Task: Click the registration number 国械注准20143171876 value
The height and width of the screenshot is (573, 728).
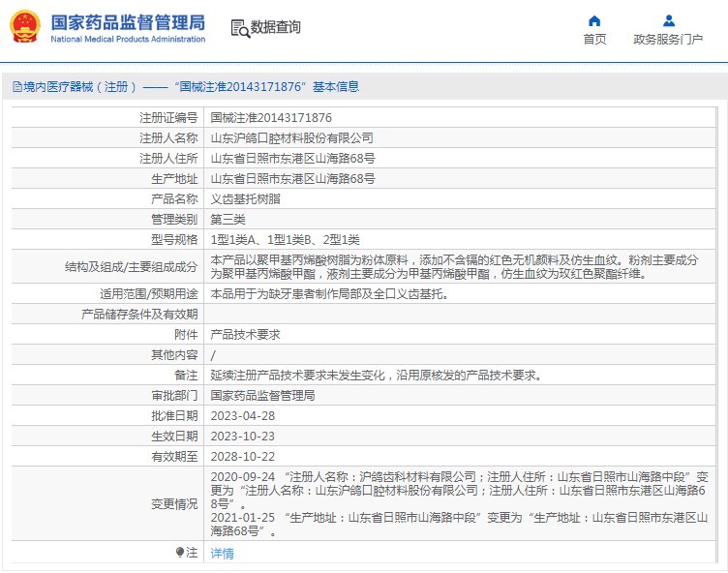Action: 264,117
